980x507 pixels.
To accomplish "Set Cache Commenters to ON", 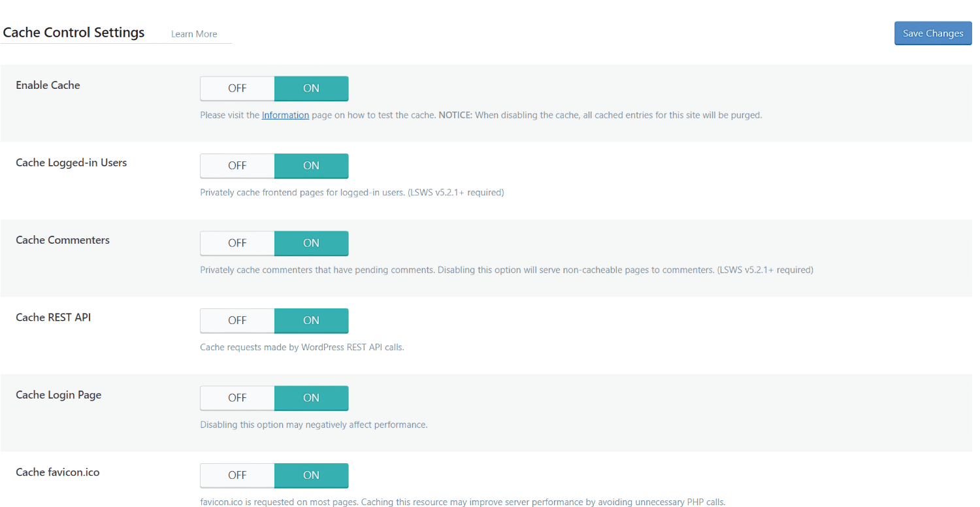I will (311, 243).
